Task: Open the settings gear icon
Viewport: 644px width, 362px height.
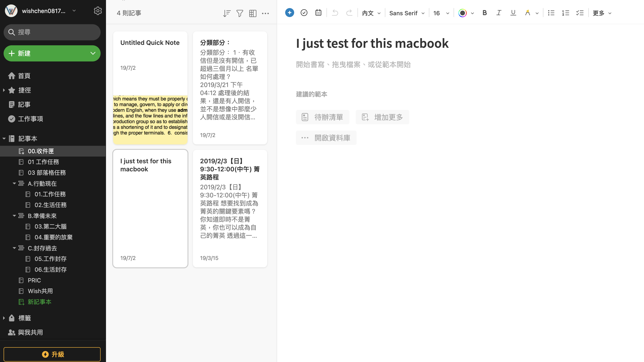Action: 97,11
